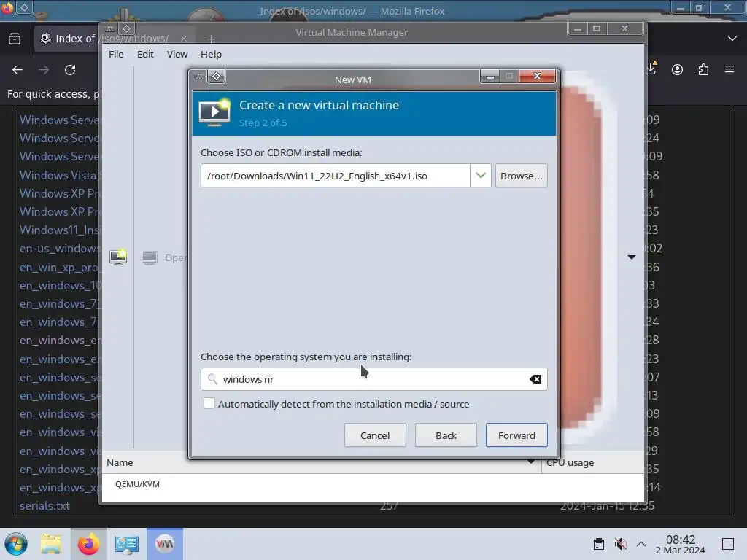Screen dimensions: 747x560
Task: Click the show desktop icon
Action: 727,544
